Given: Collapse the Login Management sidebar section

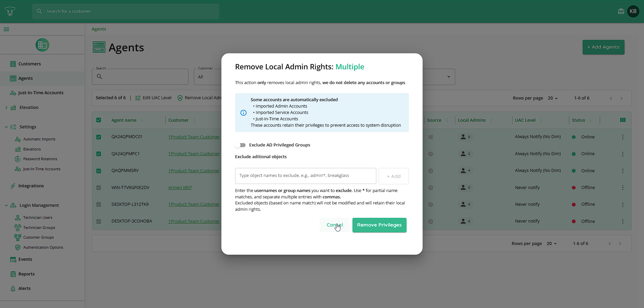Looking at the screenshot, I should (6, 205).
